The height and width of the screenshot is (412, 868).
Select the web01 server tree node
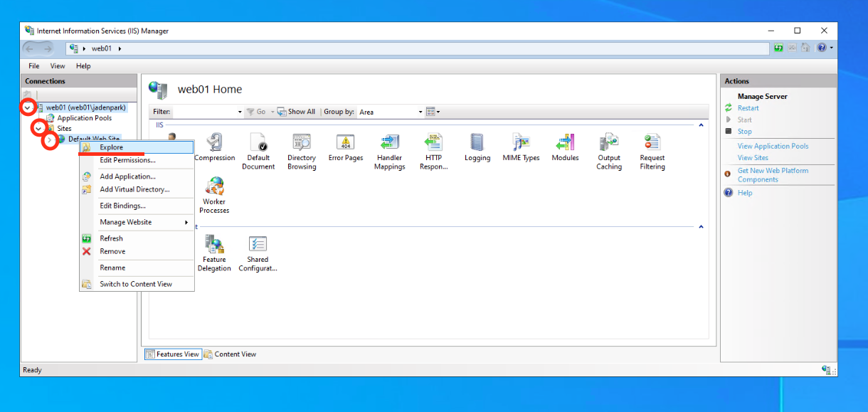point(86,107)
